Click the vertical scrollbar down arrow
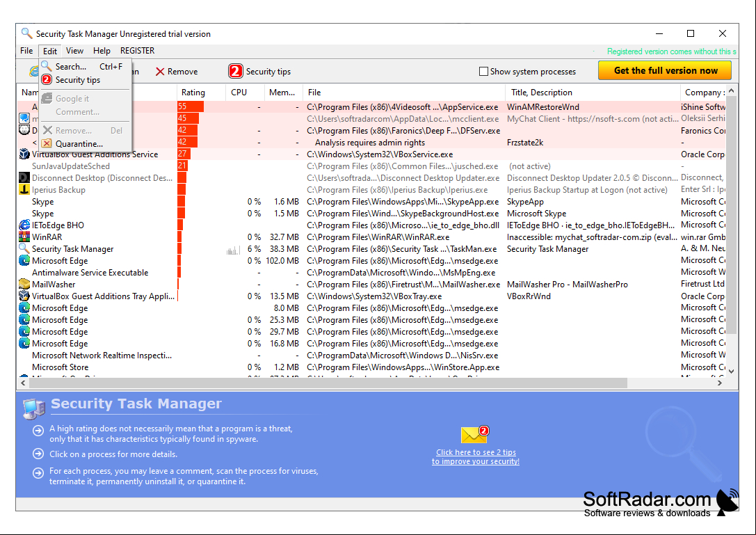The width and height of the screenshot is (756, 535). (x=732, y=371)
